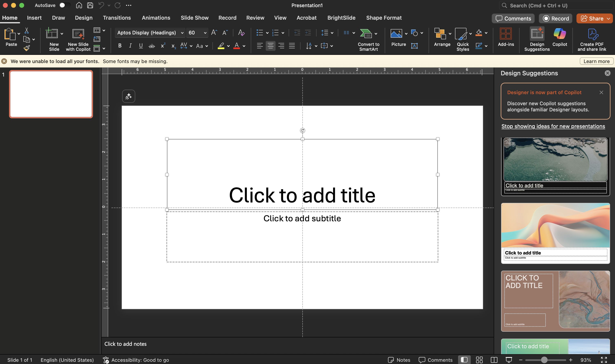The height and width of the screenshot is (364, 615).
Task: Select the slide 1 thumbnail
Action: pyautogui.click(x=51, y=94)
